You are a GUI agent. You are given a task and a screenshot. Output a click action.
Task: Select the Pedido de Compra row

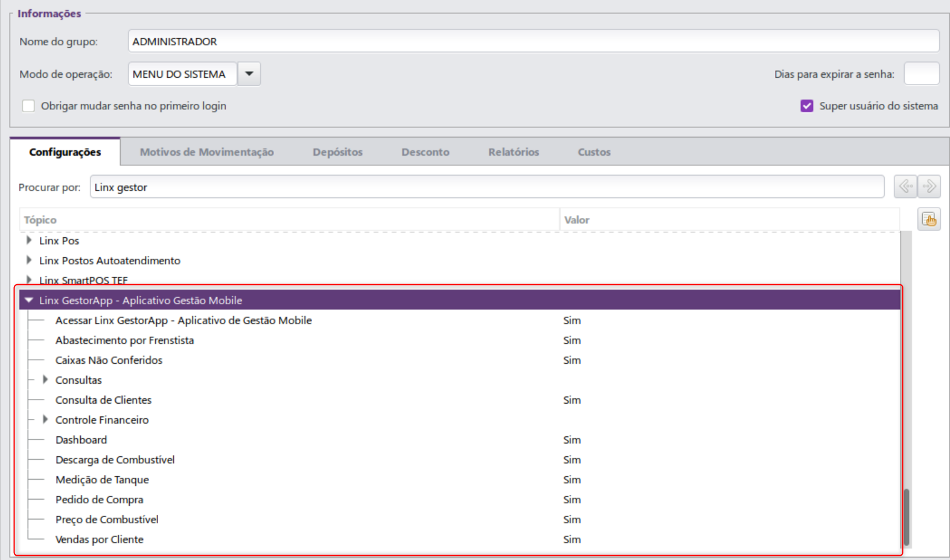(x=459, y=499)
